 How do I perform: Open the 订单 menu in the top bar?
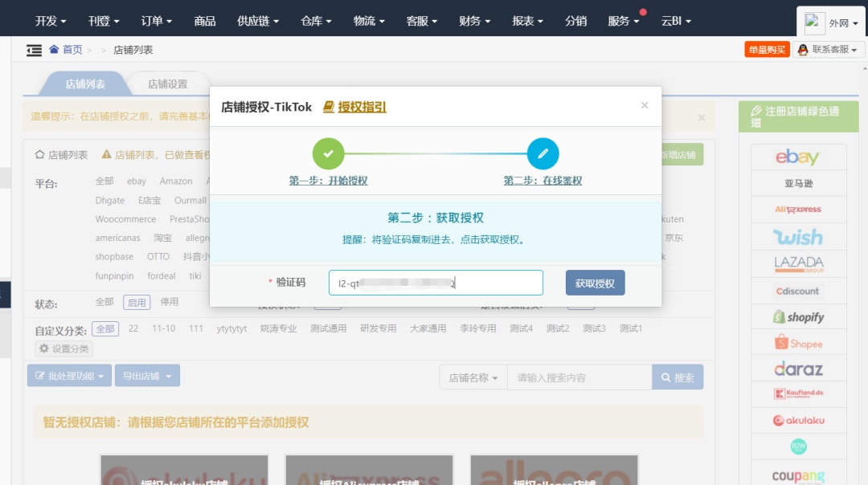click(156, 21)
